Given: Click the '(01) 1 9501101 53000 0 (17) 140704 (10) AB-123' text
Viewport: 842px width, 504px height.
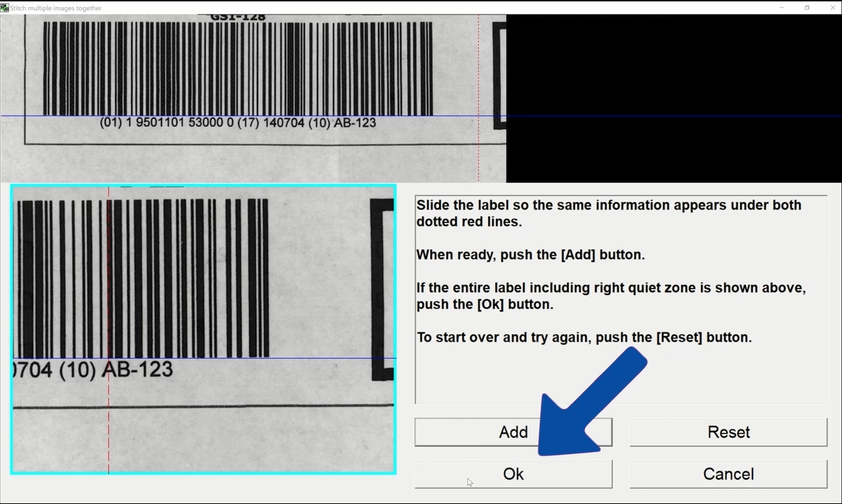Looking at the screenshot, I should (x=238, y=123).
